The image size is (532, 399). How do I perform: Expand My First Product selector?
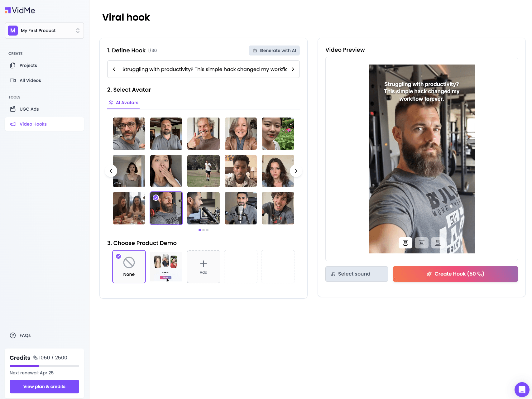44,31
